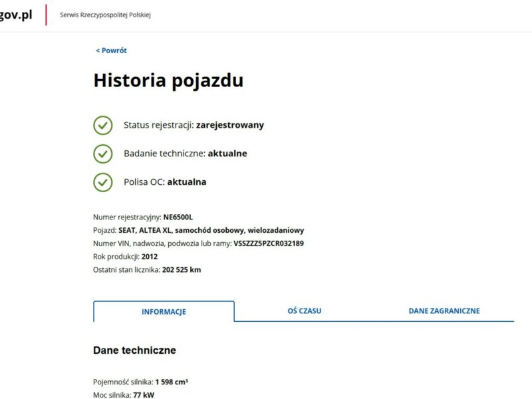Open the gov.pl logo homepage
Image resolution: width=532 pixels, height=399 pixels.
(16, 15)
